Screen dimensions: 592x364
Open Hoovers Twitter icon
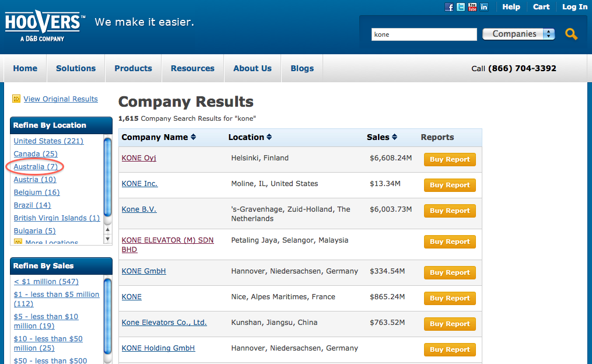coord(461,7)
